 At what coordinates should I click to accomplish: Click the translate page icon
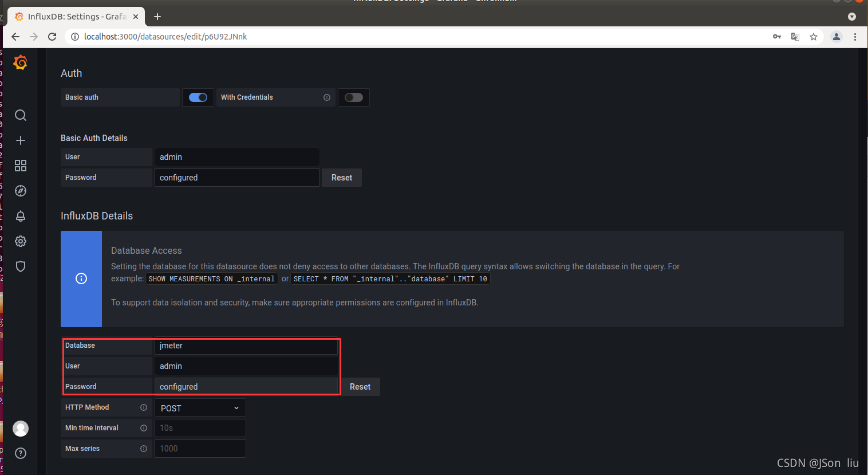(x=795, y=37)
